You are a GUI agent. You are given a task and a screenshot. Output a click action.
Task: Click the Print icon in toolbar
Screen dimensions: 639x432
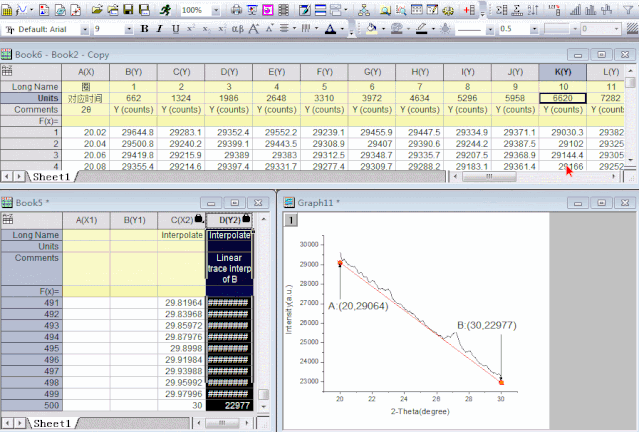(x=236, y=9)
